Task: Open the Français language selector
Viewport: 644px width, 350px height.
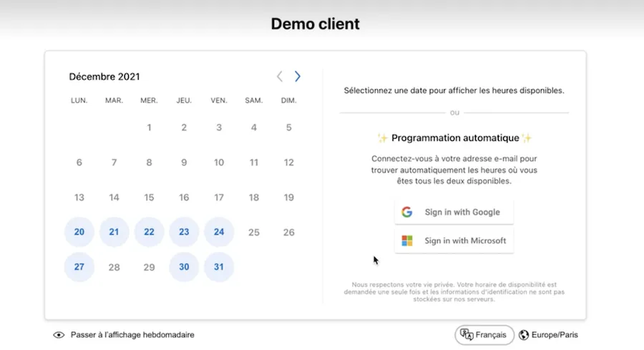Action: click(x=484, y=335)
